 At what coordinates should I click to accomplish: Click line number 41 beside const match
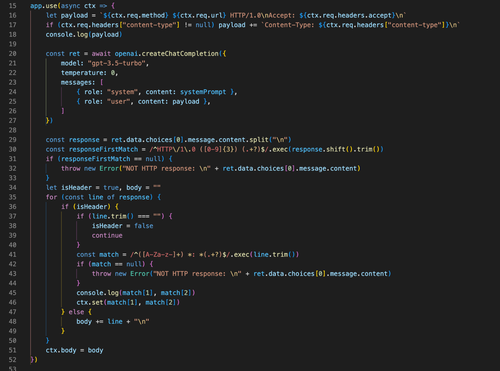(12, 255)
